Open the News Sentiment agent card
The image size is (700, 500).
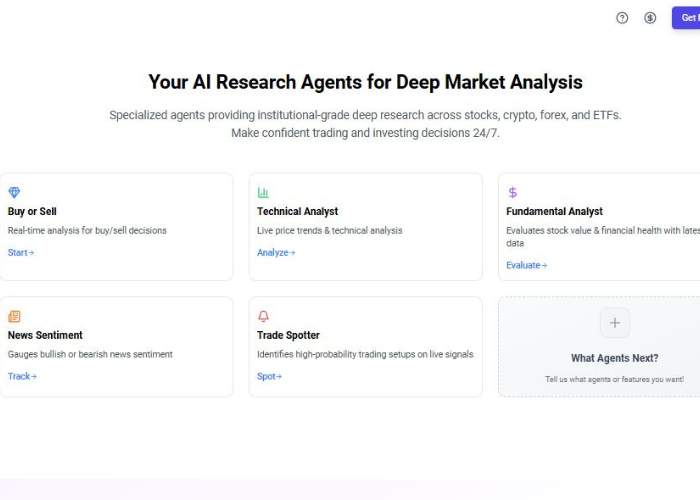tap(116, 347)
